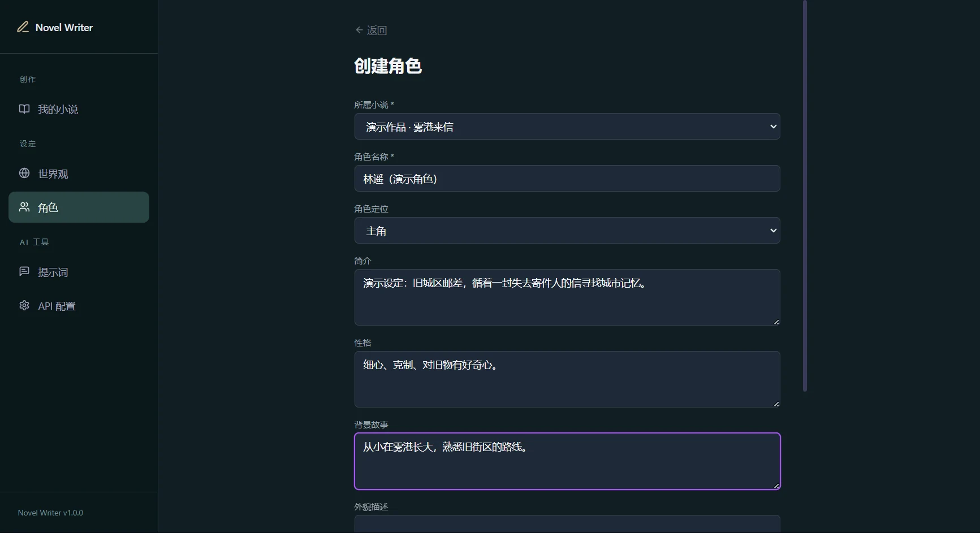Click the Novel Writer pen logo icon

point(23,27)
